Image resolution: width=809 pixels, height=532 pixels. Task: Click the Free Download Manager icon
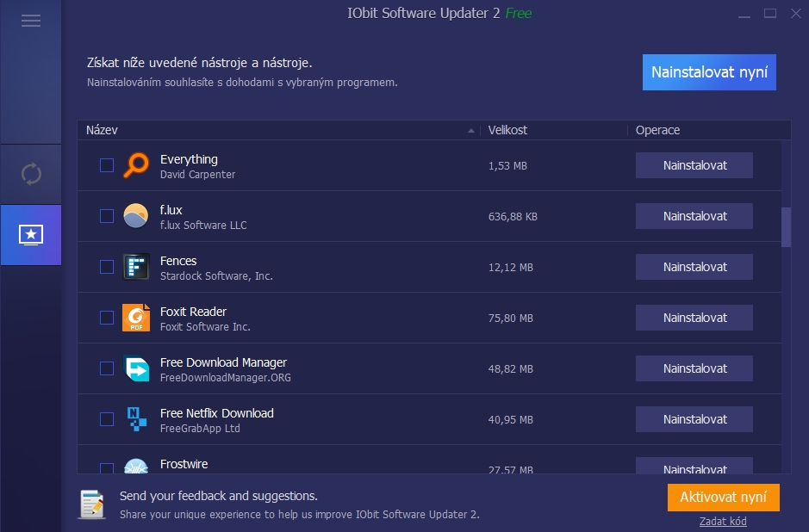(x=136, y=368)
